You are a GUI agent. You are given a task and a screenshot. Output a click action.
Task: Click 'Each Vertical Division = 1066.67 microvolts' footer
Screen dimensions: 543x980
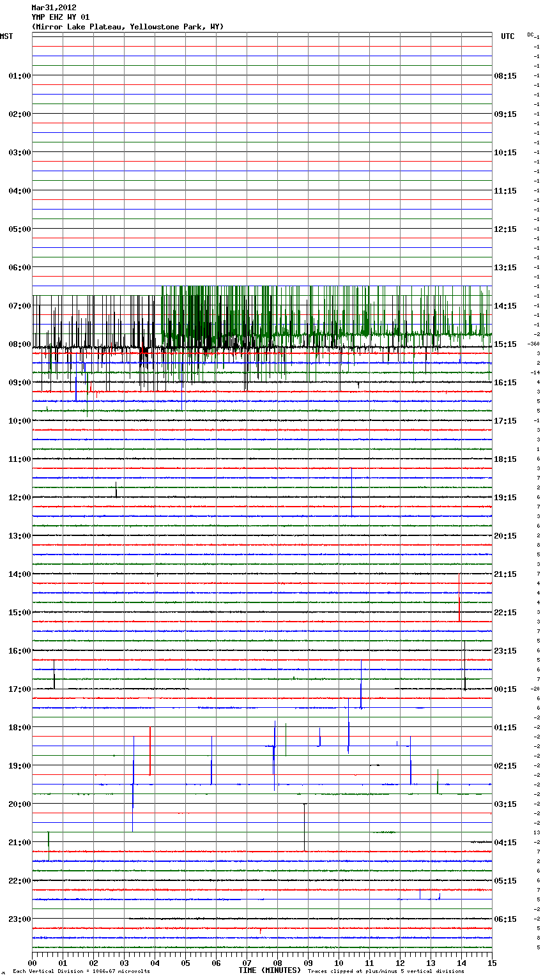click(81, 972)
